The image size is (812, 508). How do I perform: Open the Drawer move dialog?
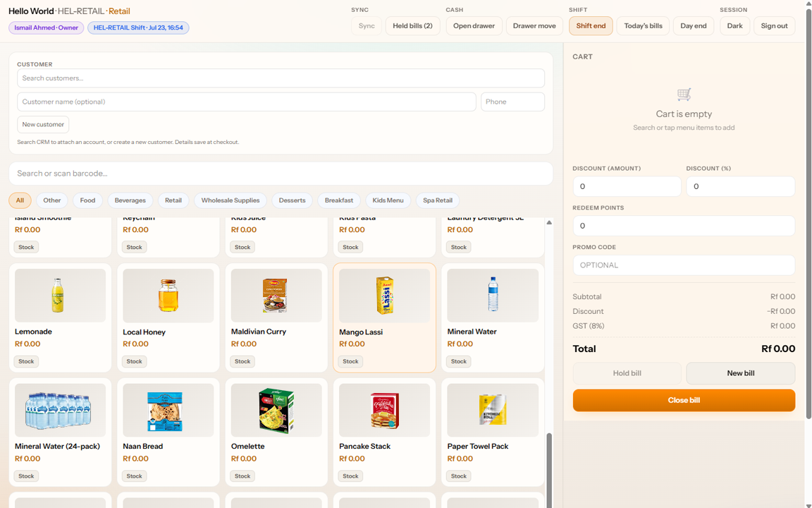pos(534,26)
